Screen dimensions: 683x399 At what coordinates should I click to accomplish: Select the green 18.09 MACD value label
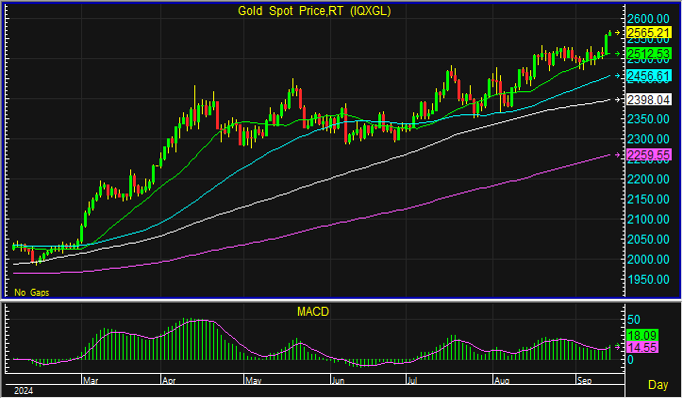(642, 336)
